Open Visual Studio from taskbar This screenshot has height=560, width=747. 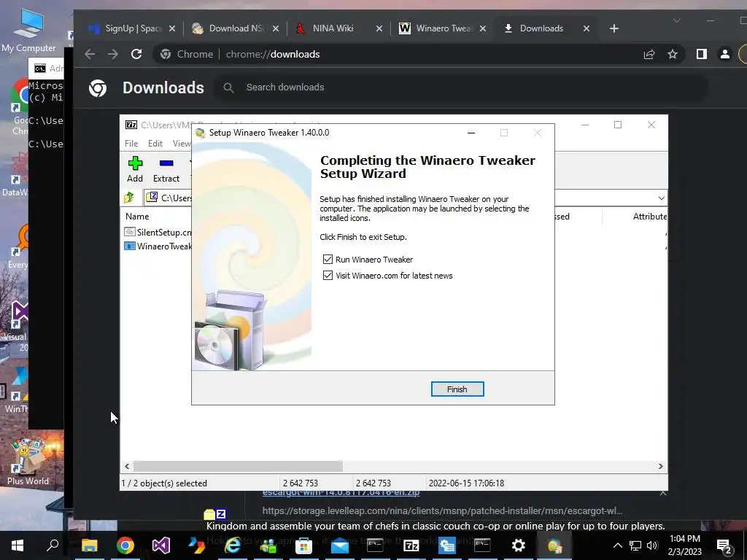(x=161, y=545)
